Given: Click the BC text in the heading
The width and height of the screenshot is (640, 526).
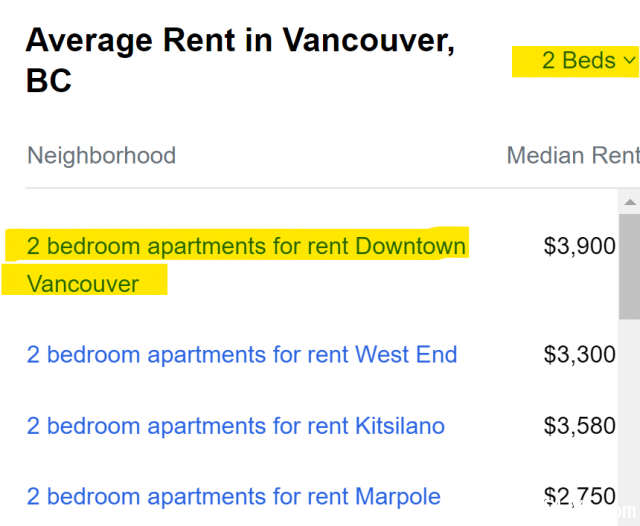Looking at the screenshot, I should tap(49, 80).
